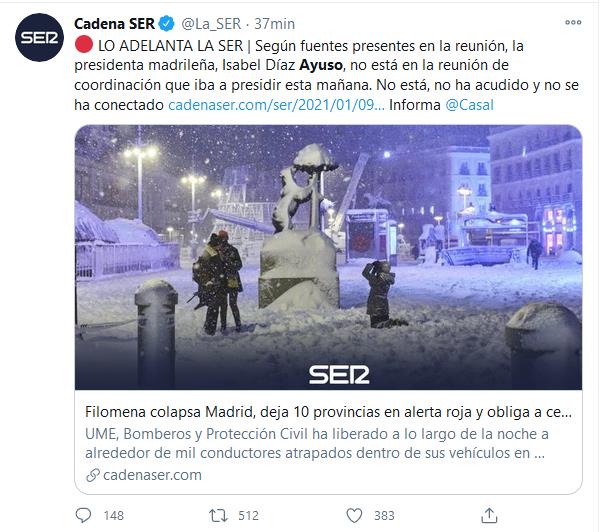Open the @La_SER handle
The width and height of the screenshot is (611, 532).
point(211,24)
